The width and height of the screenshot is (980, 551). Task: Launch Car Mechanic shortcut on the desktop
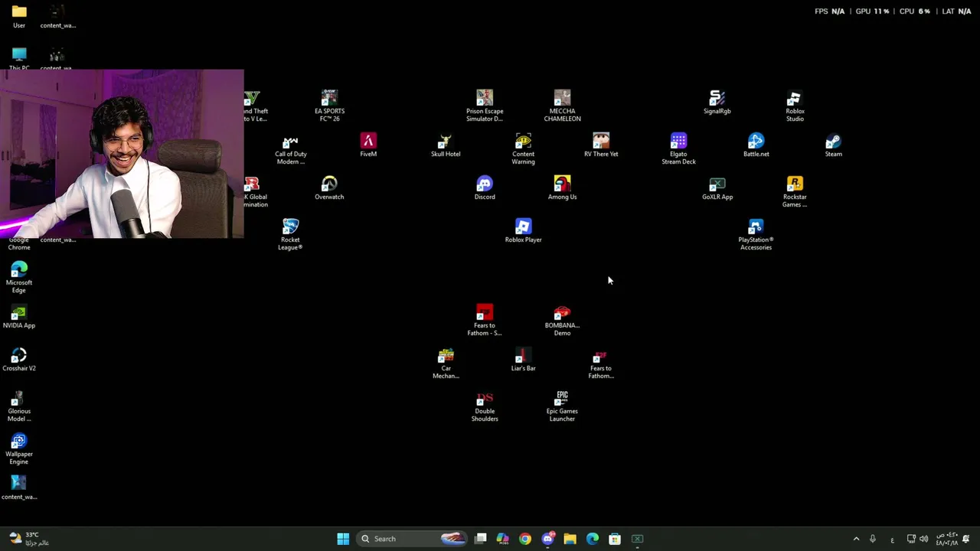[x=446, y=363]
